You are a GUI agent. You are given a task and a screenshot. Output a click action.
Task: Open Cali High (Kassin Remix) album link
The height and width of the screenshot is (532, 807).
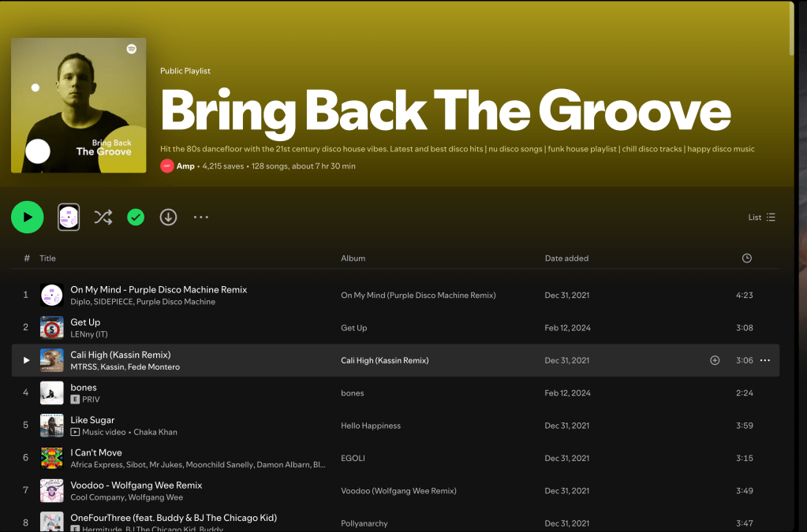click(x=384, y=360)
